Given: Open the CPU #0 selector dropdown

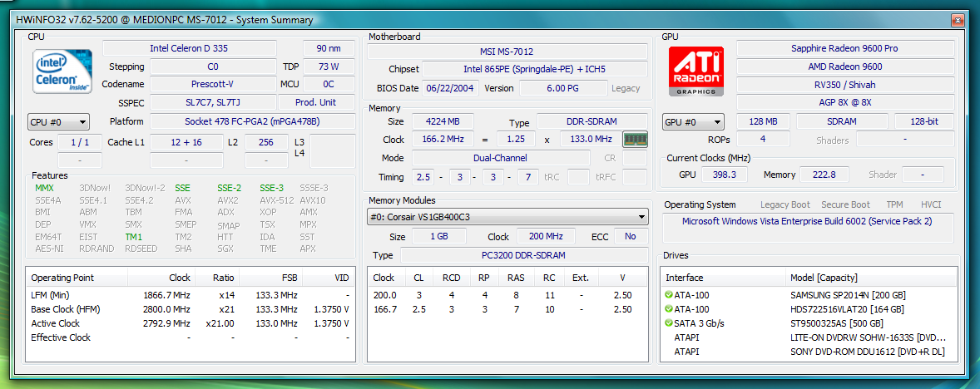Looking at the screenshot, I should point(58,122).
